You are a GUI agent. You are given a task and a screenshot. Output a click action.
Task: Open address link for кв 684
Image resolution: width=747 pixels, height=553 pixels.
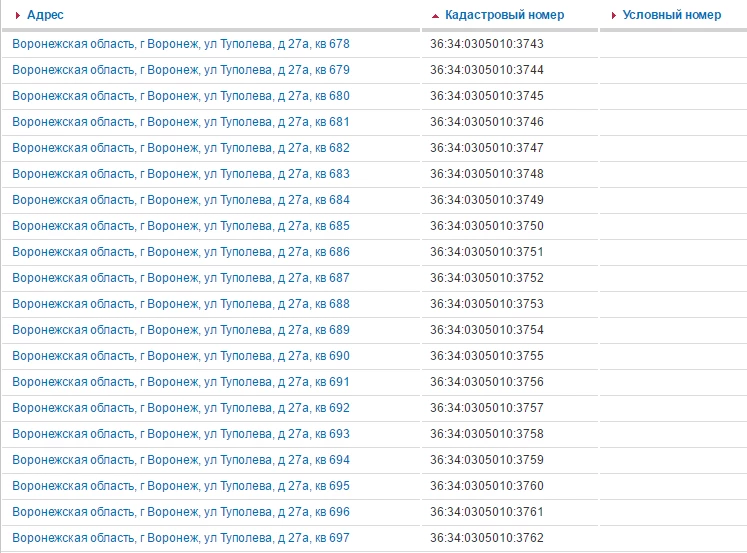181,200
